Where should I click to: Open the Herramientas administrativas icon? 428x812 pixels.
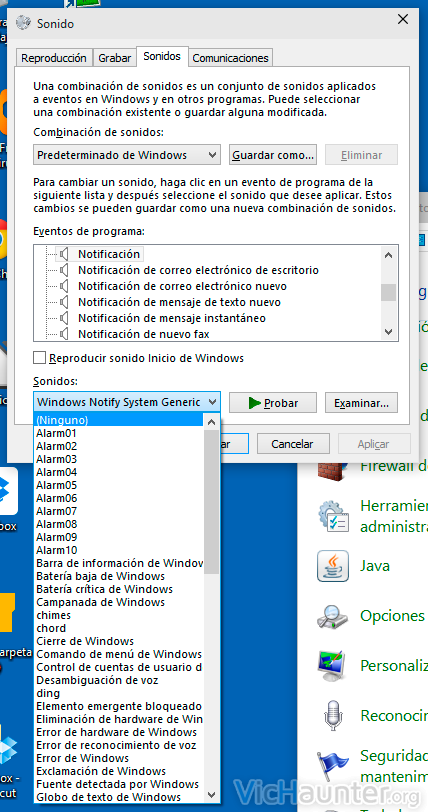pos(333,516)
